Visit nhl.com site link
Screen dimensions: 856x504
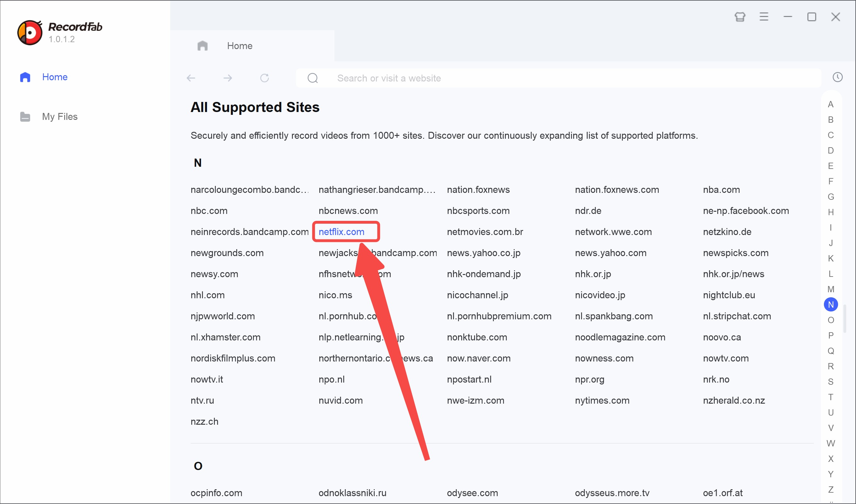(x=208, y=295)
